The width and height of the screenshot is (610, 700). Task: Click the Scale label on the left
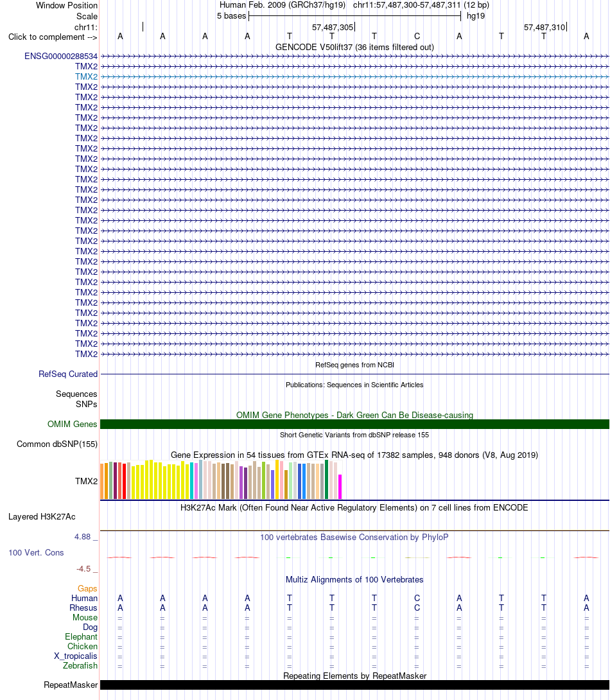point(87,17)
